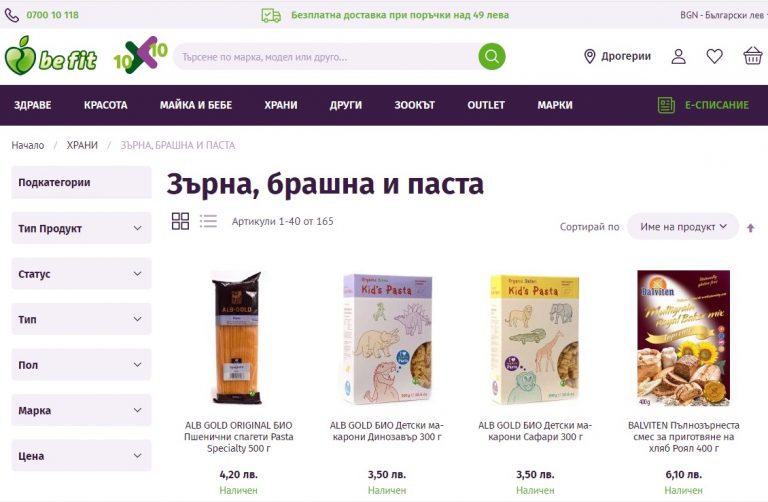The image size is (768, 502).
Task: Expand the Цена filter
Action: [x=81, y=456]
